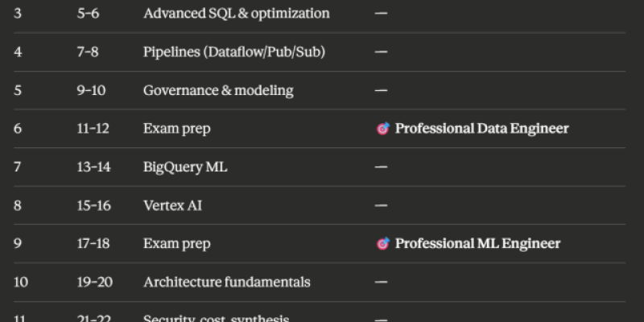The height and width of the screenshot is (322, 644).
Task: Click the Security, cost, synthesis cell
Action: (x=216, y=319)
